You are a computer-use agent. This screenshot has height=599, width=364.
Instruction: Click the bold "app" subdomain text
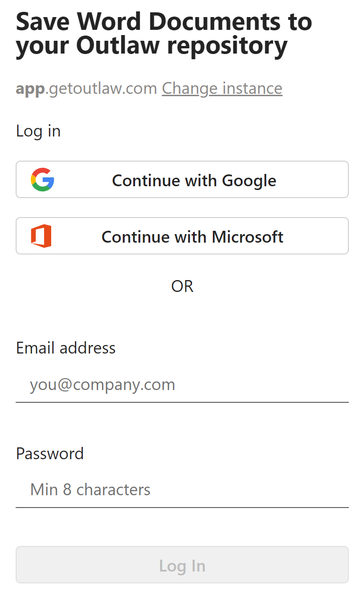click(x=30, y=89)
